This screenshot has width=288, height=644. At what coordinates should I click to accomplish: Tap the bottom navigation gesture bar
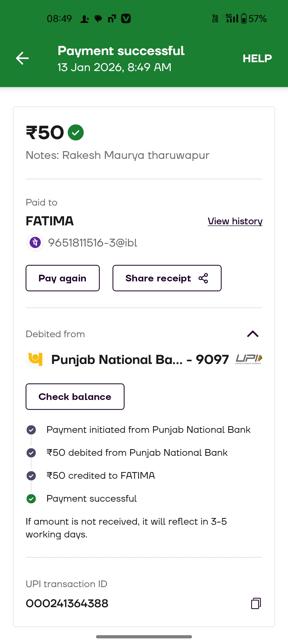[x=144, y=637]
